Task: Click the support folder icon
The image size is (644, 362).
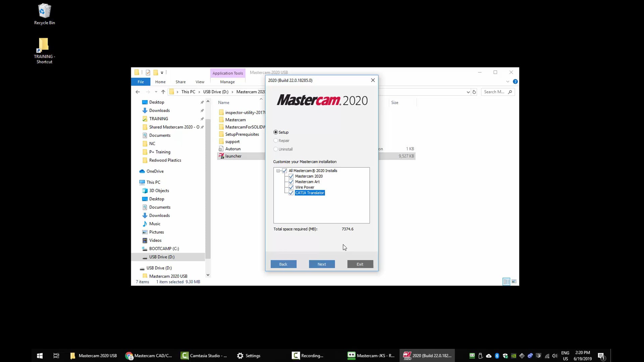Action: tap(221, 141)
